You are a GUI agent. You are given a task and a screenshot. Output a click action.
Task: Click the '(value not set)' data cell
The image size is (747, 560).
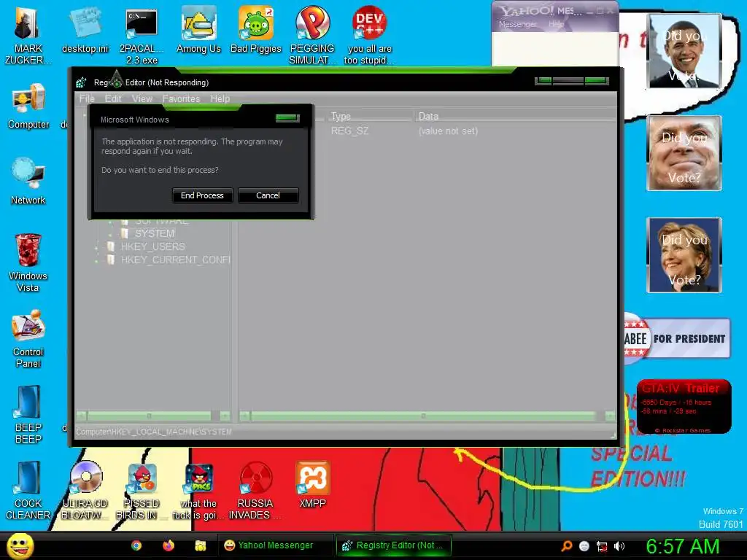coord(448,131)
